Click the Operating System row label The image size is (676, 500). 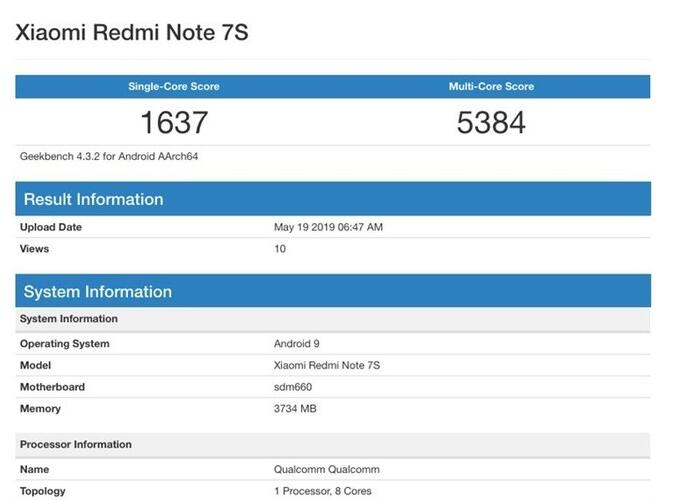[x=65, y=344]
